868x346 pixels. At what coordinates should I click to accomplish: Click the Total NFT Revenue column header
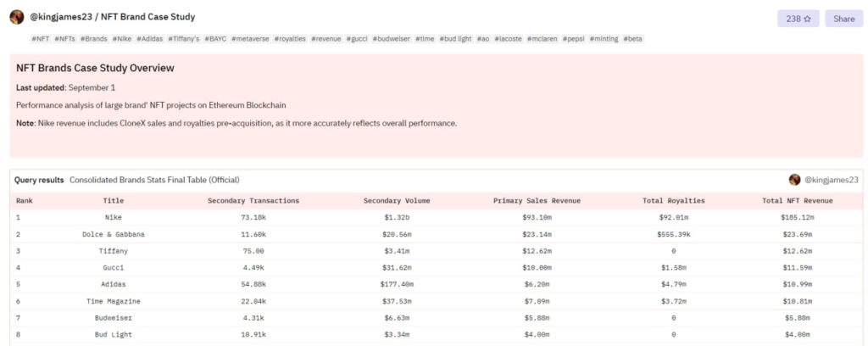[x=798, y=201]
